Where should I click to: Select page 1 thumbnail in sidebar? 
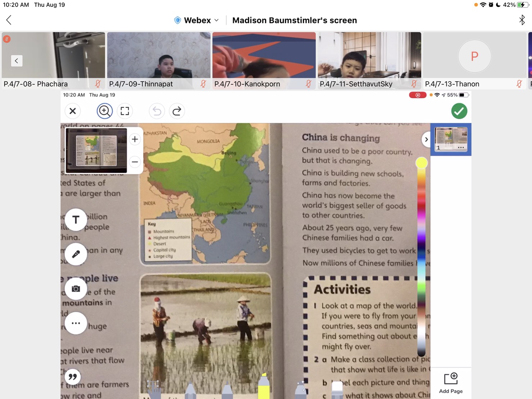point(451,139)
